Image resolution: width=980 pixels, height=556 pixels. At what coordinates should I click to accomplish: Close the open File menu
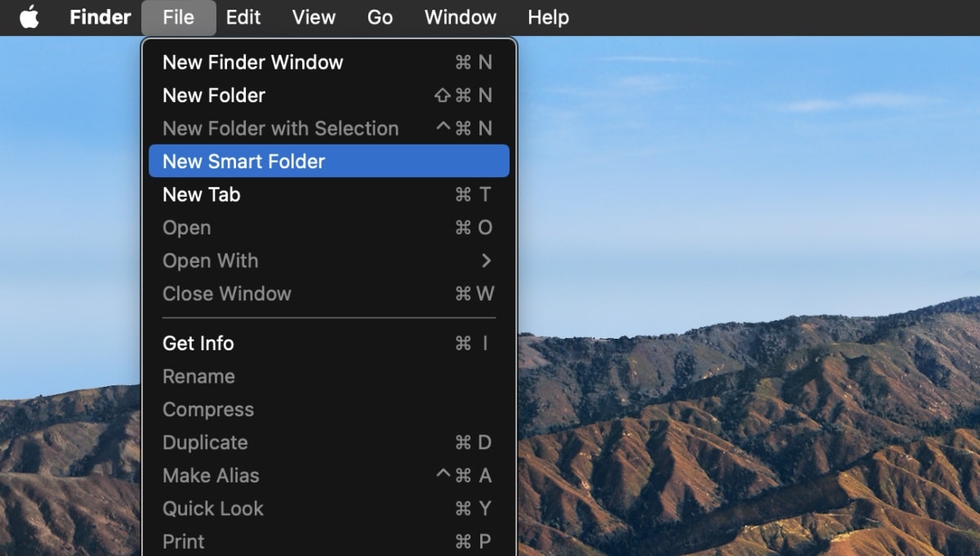click(178, 17)
